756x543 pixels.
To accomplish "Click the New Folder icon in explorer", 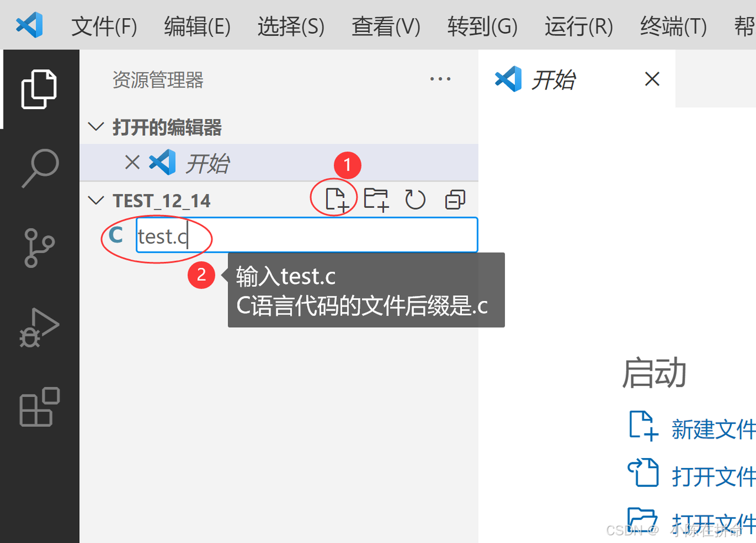I will tap(376, 199).
